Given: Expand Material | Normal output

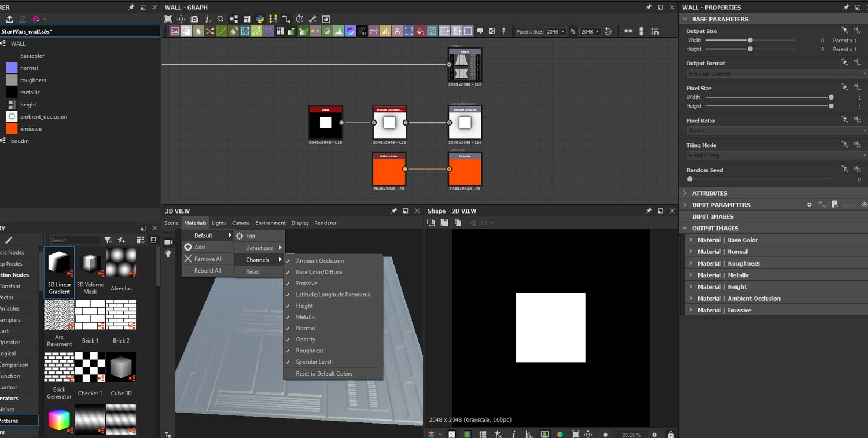Looking at the screenshot, I should tap(690, 252).
